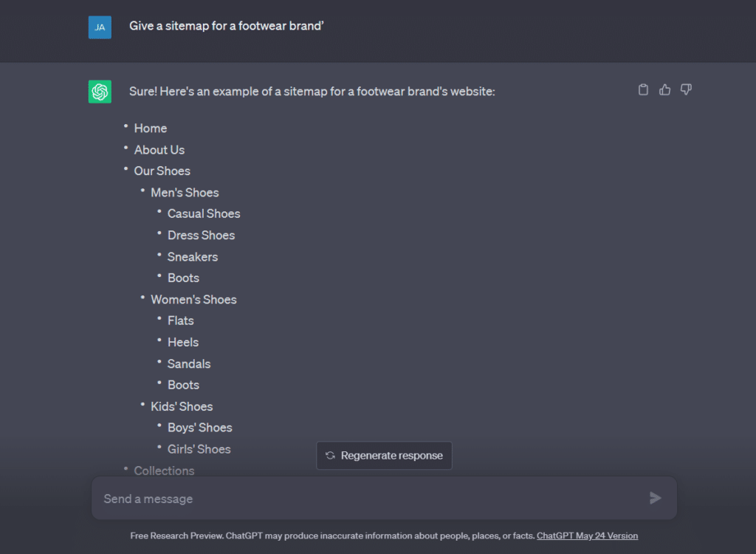Viewport: 756px width, 554px height.
Task: Open the ChatGPT May 24 Version link
Action: [587, 536]
